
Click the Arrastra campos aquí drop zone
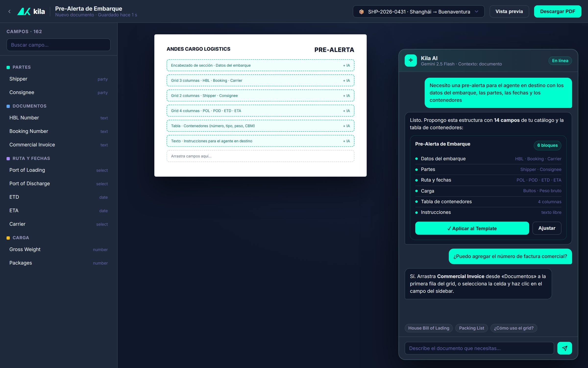point(260,156)
